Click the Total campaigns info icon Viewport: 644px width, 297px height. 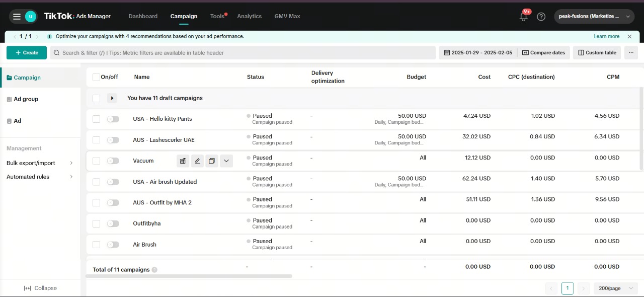click(x=154, y=270)
